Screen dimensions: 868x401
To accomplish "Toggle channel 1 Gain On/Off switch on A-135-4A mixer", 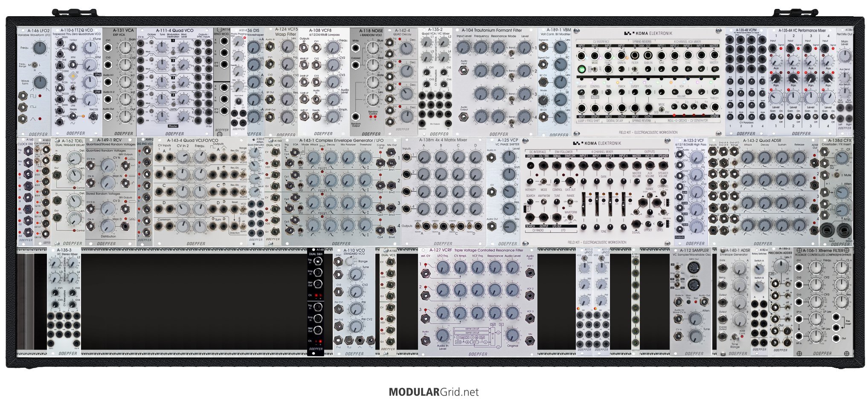I will (x=781, y=117).
